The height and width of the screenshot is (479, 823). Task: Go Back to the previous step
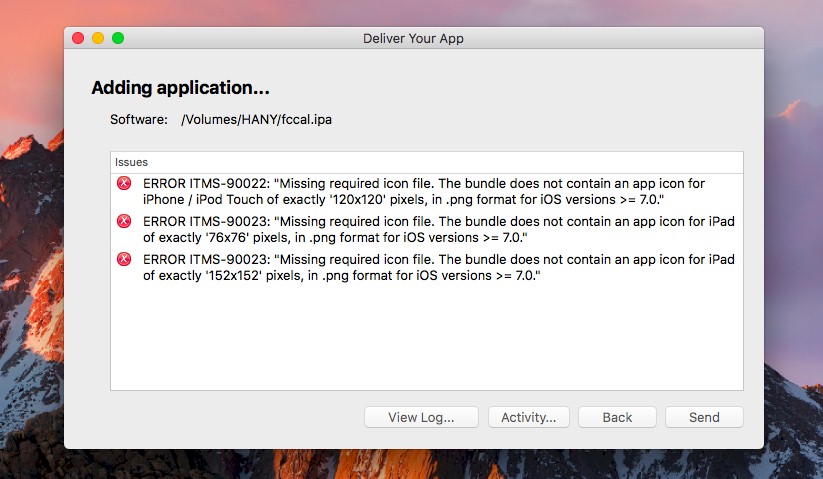pyautogui.click(x=617, y=417)
